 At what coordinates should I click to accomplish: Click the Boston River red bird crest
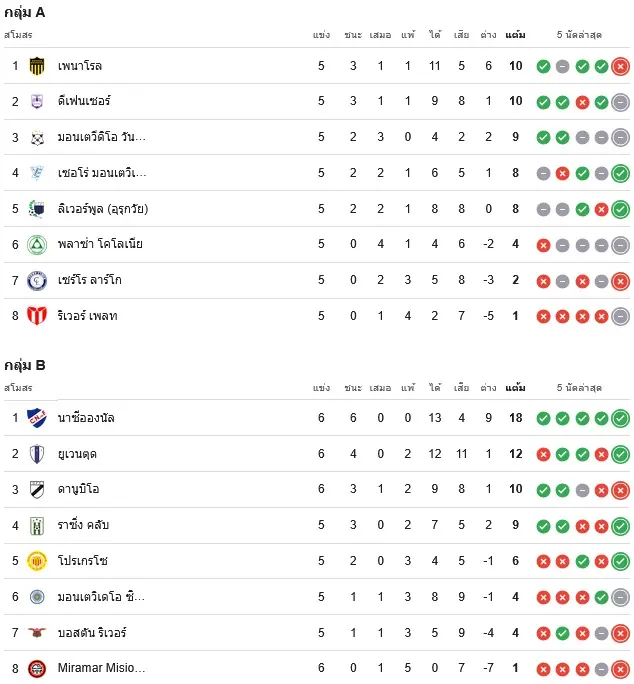[x=37, y=632]
